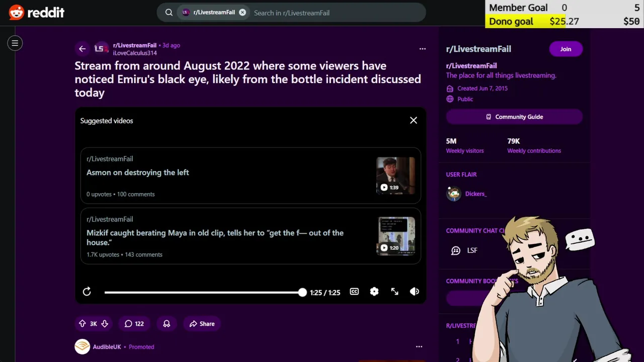The width and height of the screenshot is (644, 362).
Task: Share the post
Action: point(202,324)
